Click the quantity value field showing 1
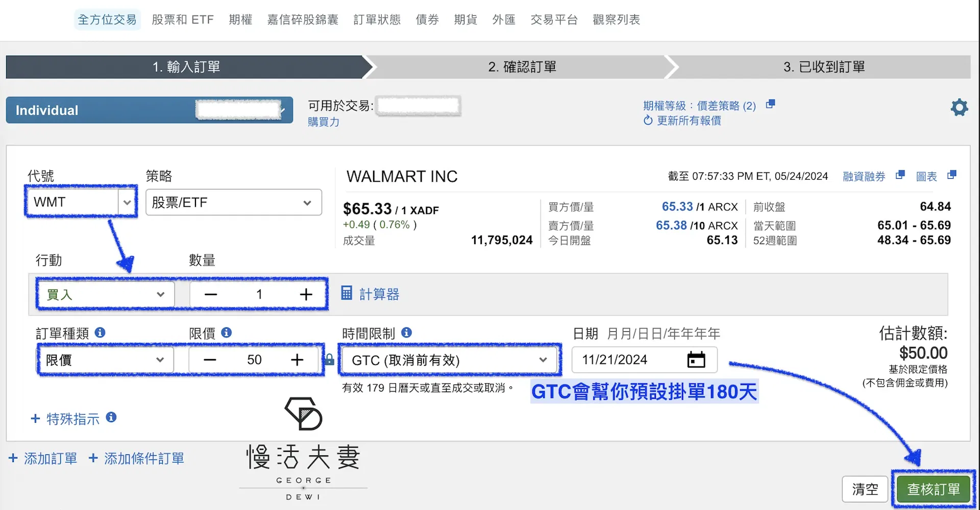 click(x=259, y=295)
